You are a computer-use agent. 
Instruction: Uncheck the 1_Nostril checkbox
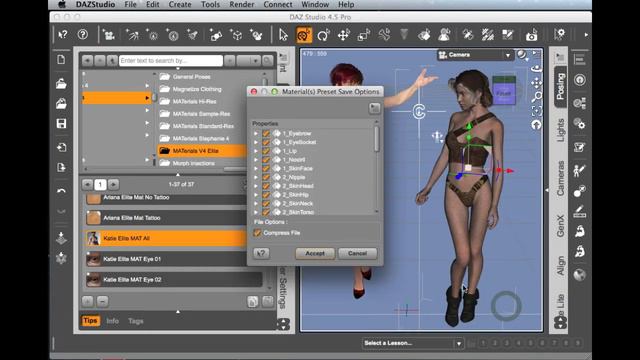[266, 160]
